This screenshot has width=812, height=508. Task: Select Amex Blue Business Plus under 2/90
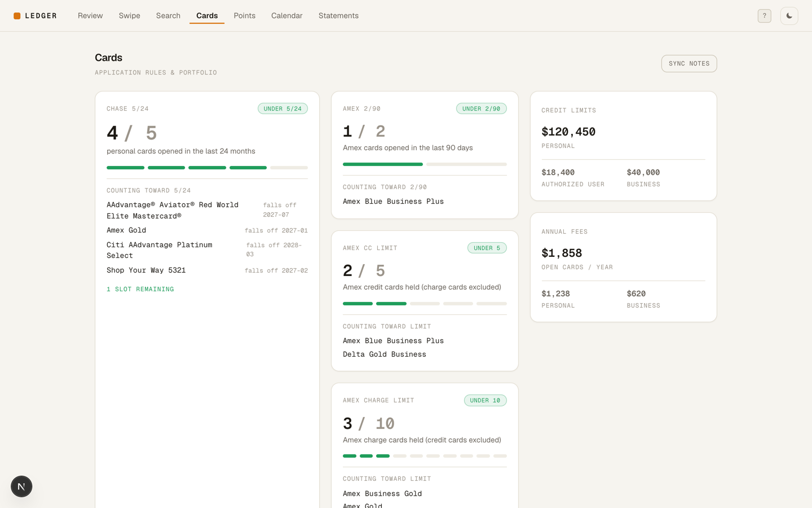(x=393, y=202)
